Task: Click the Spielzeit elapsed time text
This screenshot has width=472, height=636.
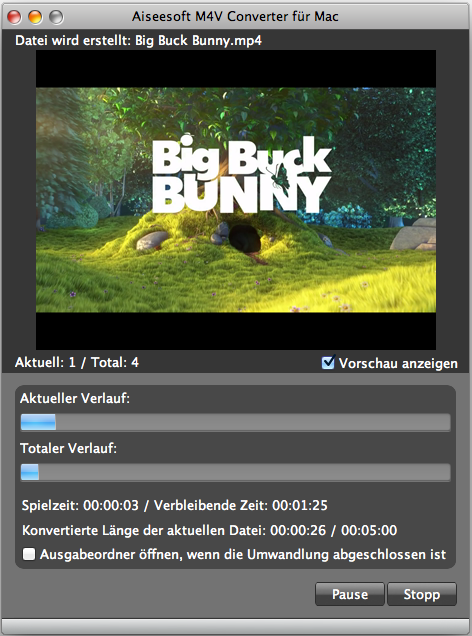Action: [80, 505]
